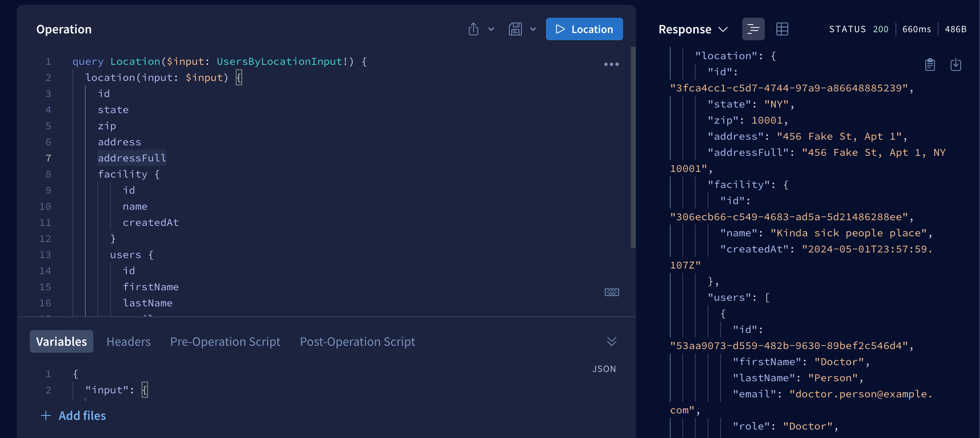Screen dimensions: 980x438
Task: Switch to the Headers tab
Action: click(128, 341)
